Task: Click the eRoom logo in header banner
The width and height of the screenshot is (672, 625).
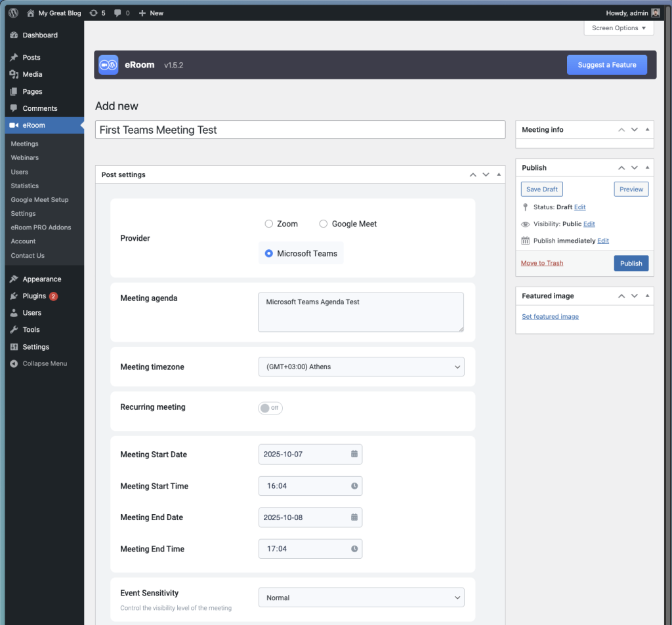Action: [x=108, y=65]
